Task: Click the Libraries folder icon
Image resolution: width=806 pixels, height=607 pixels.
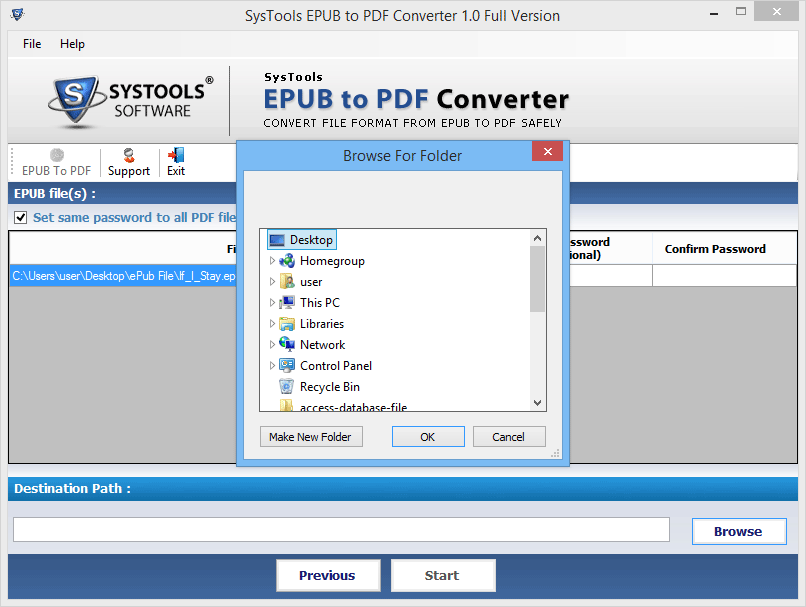Action: pos(287,324)
